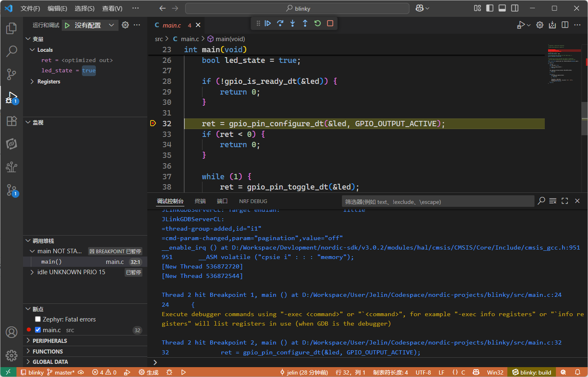
Task: Open the Explorer view in activity bar
Action: click(x=12, y=28)
